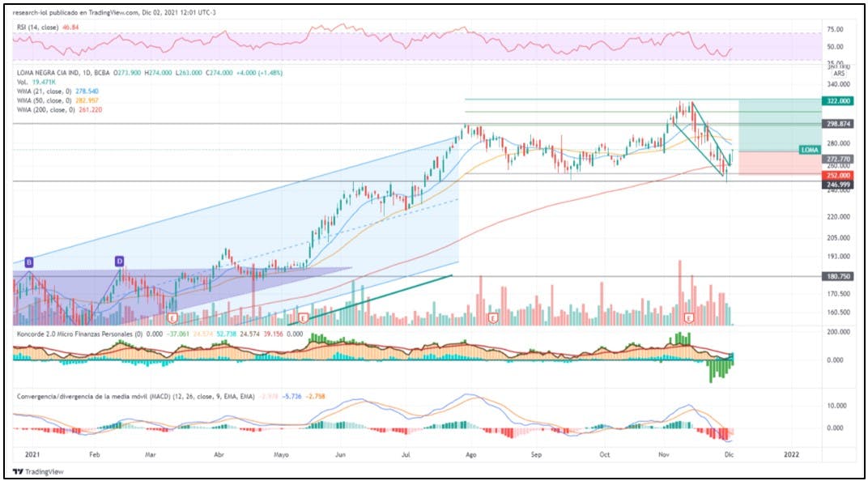The height and width of the screenshot is (481, 868).
Task: Click the Dic label on time axis
Action: tap(729, 454)
